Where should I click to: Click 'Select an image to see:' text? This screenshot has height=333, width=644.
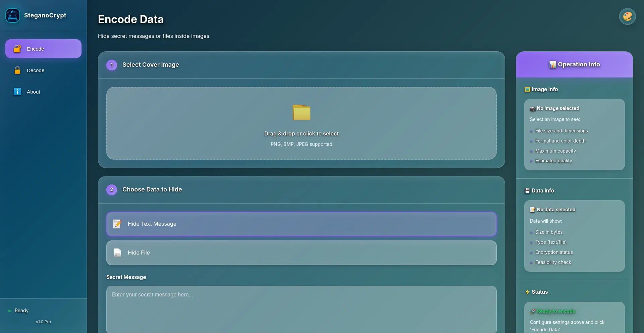[555, 119]
